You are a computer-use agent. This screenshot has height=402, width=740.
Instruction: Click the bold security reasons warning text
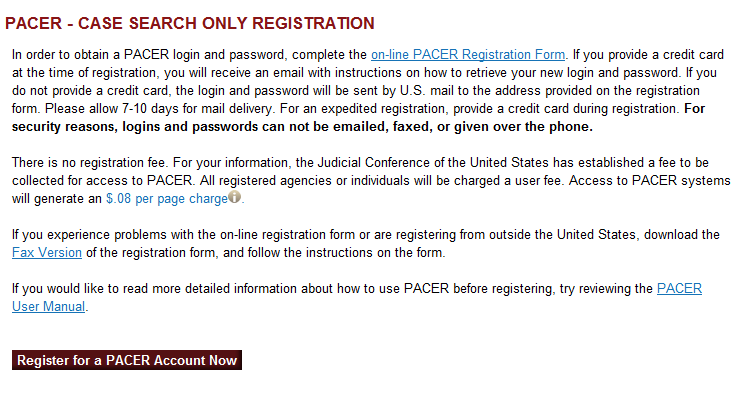300,127
